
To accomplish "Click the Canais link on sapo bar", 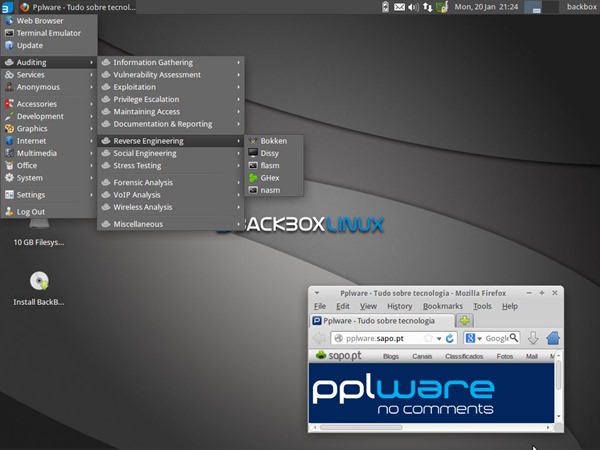I will [422, 356].
